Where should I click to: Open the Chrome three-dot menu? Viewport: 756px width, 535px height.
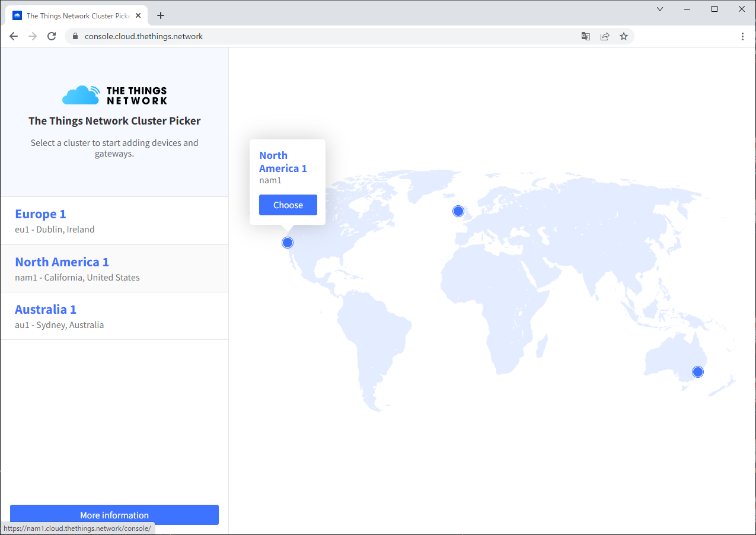743,36
